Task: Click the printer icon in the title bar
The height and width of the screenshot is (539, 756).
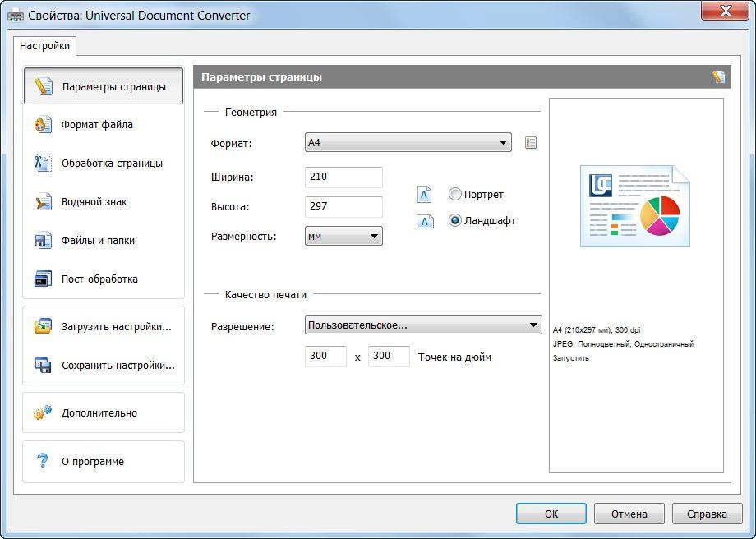Action: pos(16,15)
